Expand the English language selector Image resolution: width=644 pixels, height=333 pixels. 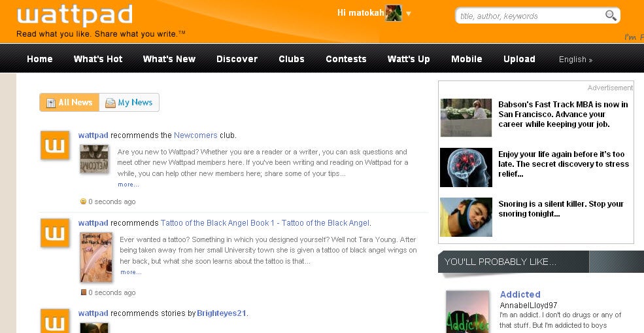[575, 59]
